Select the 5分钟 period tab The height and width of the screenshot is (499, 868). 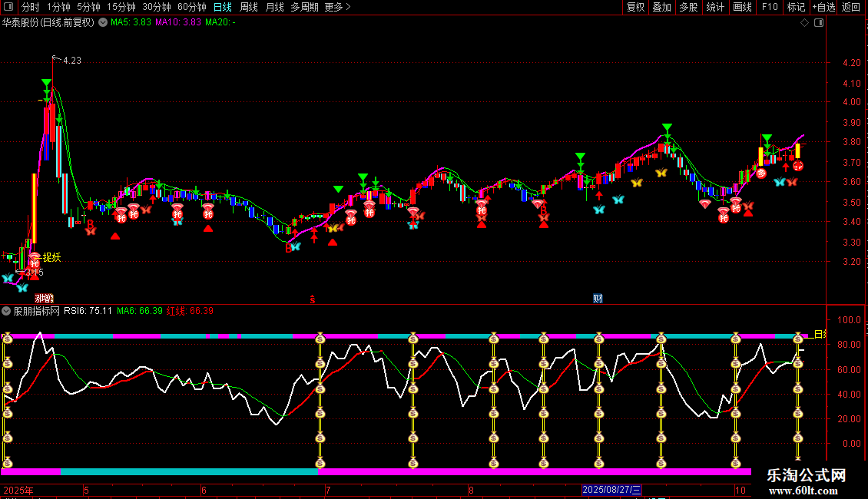[88, 7]
